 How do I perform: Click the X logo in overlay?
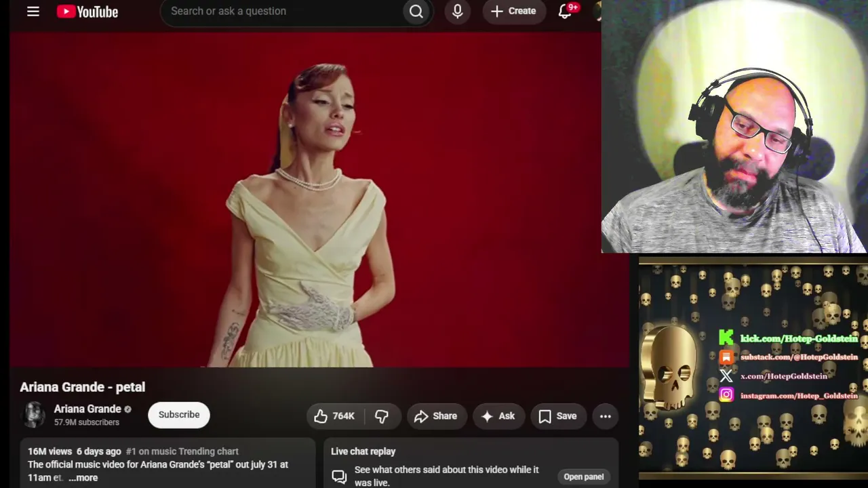(x=726, y=375)
